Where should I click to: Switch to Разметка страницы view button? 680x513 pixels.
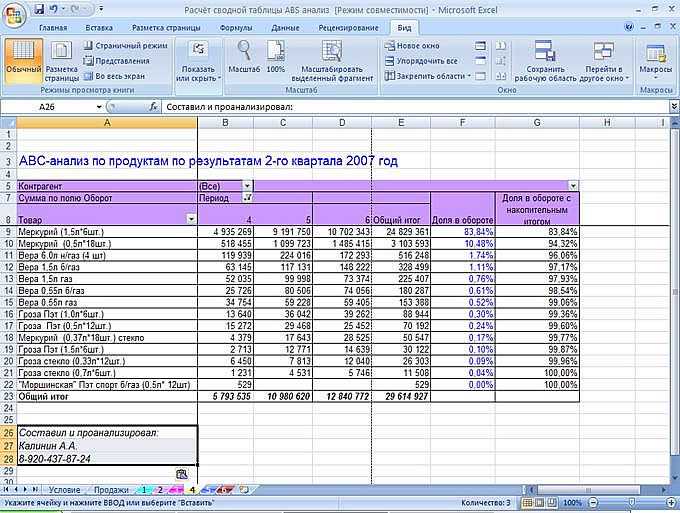pyautogui.click(x=62, y=61)
